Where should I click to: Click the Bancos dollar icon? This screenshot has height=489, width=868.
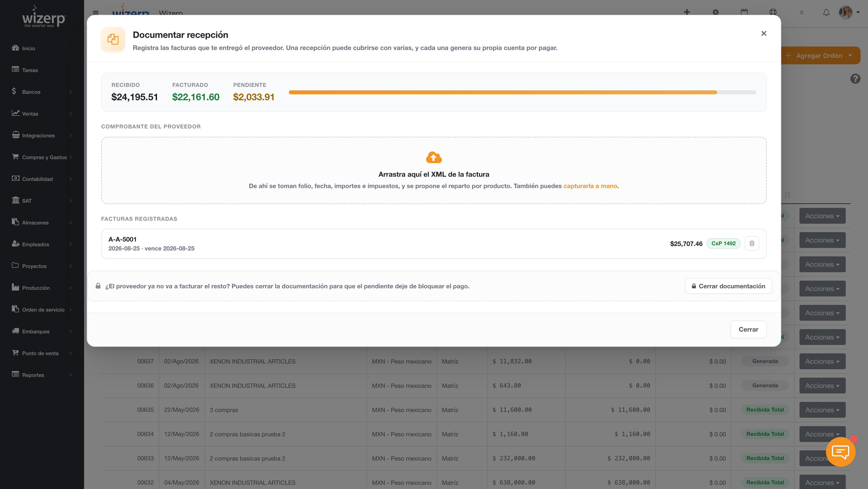14,91
